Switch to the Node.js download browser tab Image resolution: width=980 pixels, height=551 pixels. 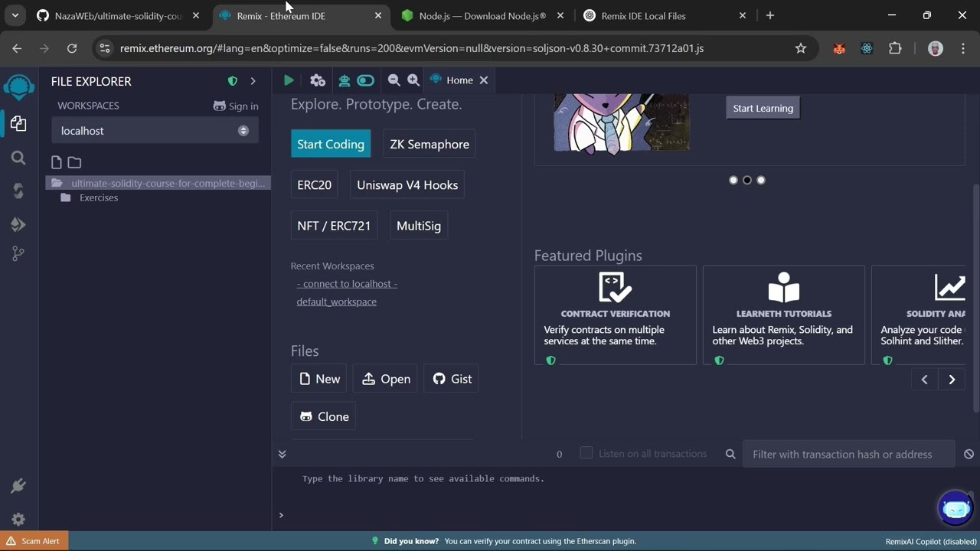[484, 15]
